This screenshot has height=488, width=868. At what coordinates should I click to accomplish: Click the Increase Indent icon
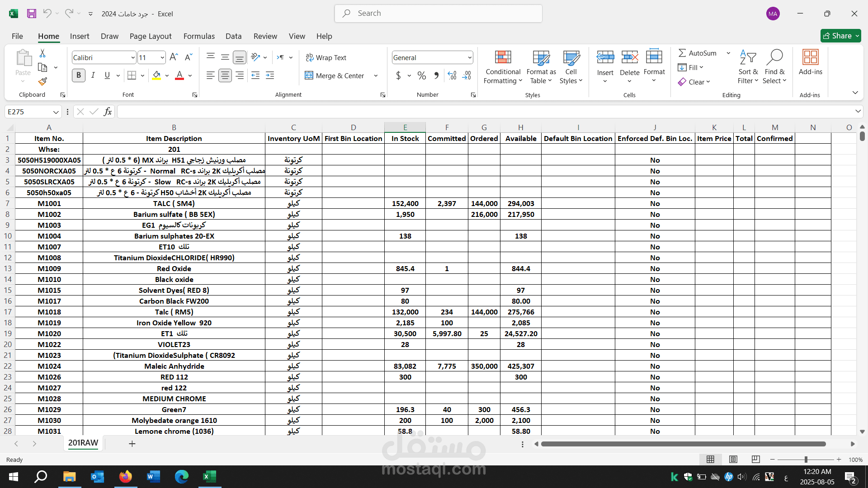pos(270,75)
